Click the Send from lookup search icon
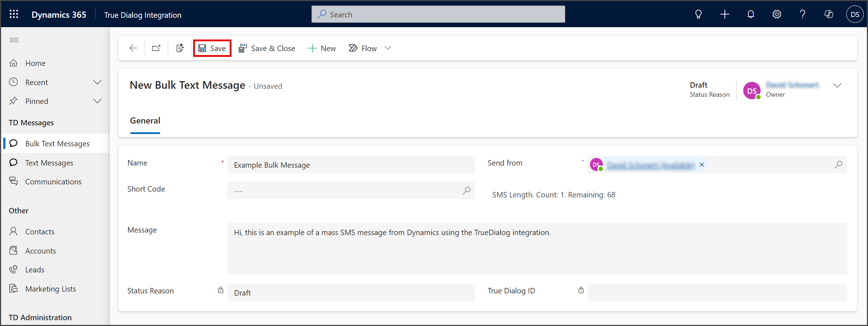The height and width of the screenshot is (326, 868). pyautogui.click(x=838, y=165)
